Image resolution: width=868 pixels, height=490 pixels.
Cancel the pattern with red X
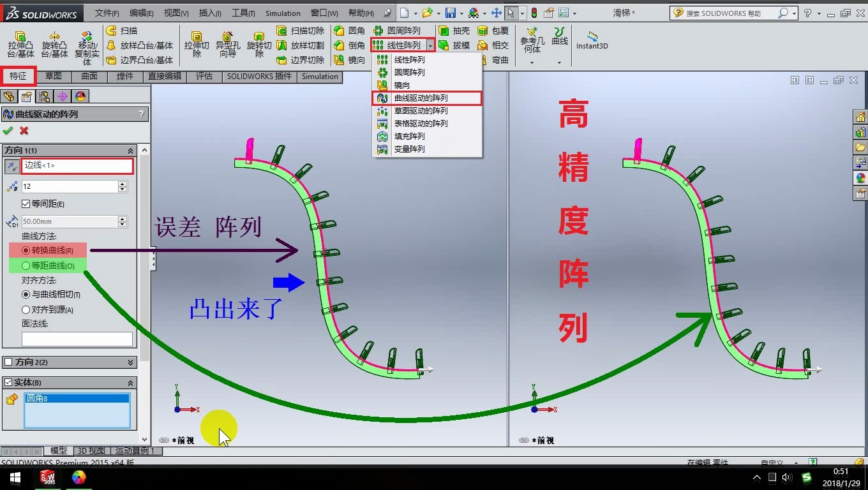pos(23,130)
